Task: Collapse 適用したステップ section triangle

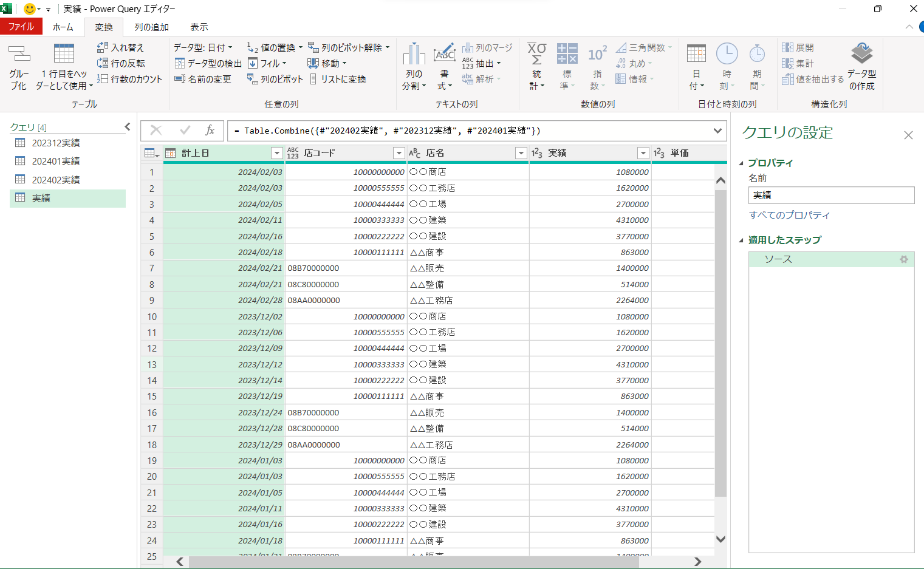Action: coord(741,240)
